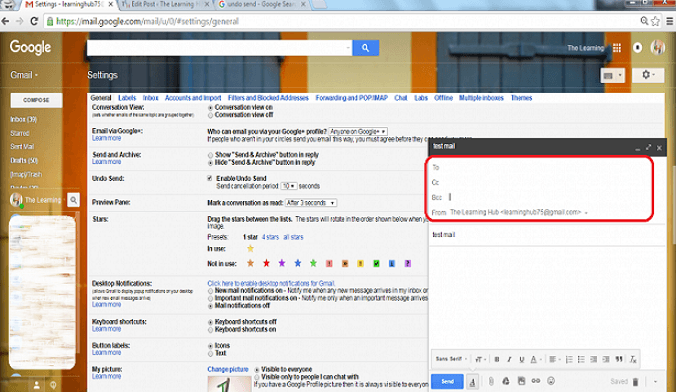Select Keyboard shortcuts on
Viewport: 676px width, 392px height.
click(x=210, y=330)
